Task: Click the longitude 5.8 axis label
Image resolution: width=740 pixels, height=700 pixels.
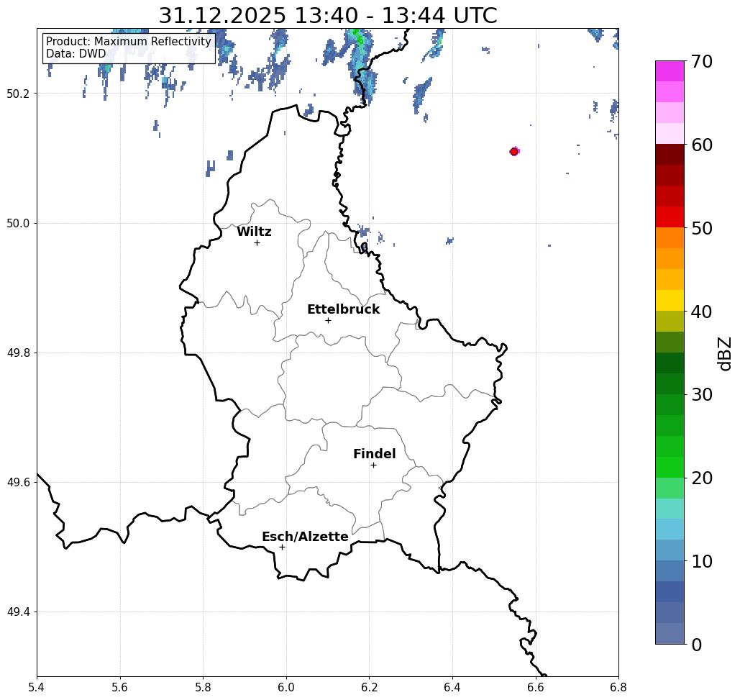Action: pos(203,687)
